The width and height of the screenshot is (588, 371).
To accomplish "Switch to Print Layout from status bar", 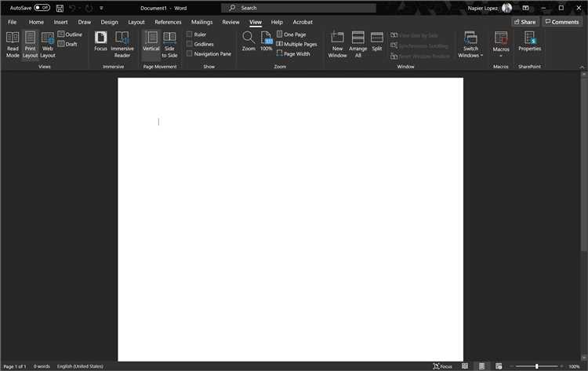I will [x=481, y=366].
